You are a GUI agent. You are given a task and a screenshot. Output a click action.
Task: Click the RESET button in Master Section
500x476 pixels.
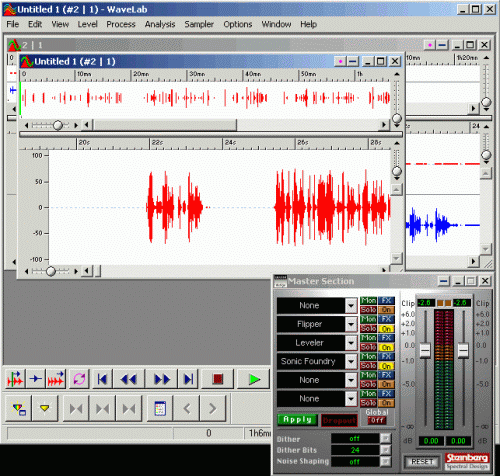[422, 462]
